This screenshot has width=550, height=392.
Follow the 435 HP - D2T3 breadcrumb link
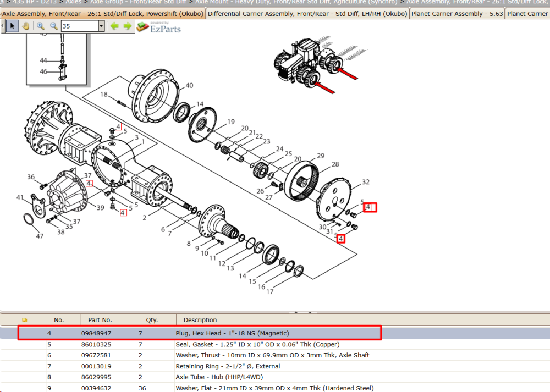[34, 2]
